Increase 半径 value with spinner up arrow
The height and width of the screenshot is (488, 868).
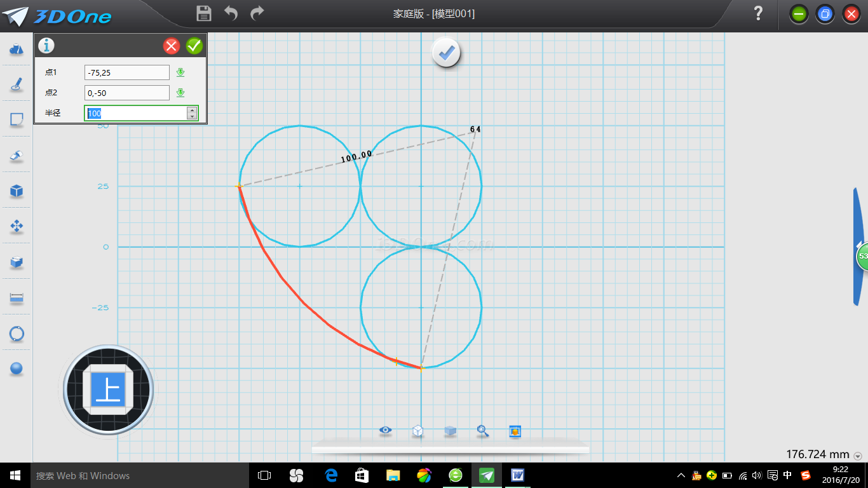pyautogui.click(x=192, y=110)
